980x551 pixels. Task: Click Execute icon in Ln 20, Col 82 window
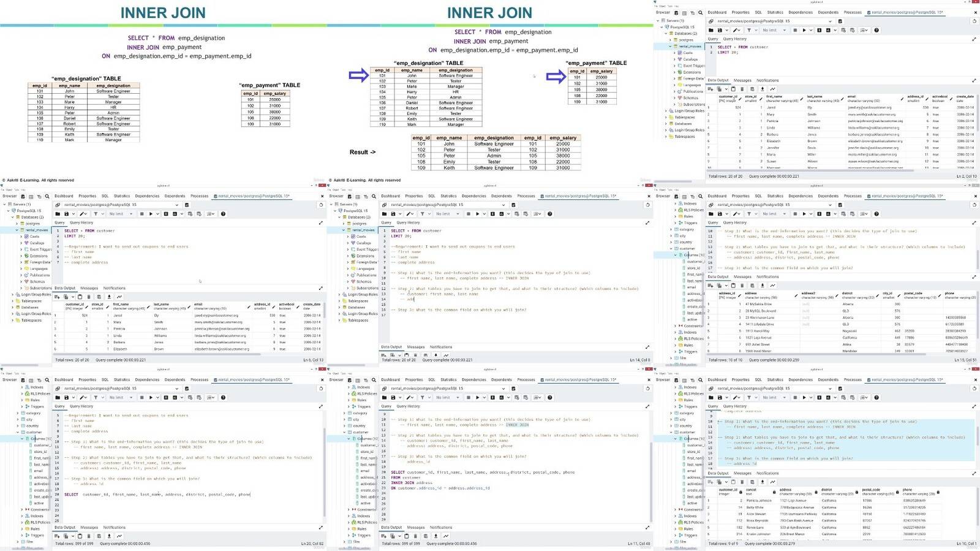(x=151, y=398)
